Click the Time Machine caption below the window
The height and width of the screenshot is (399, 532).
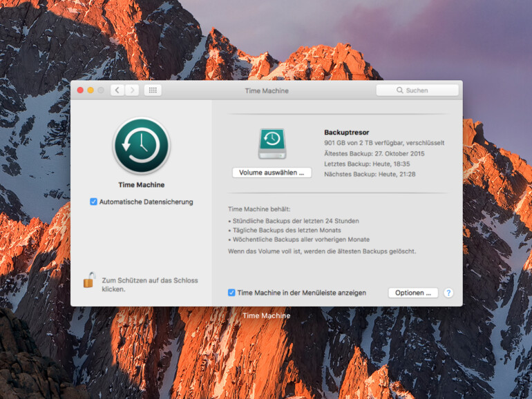(266, 315)
